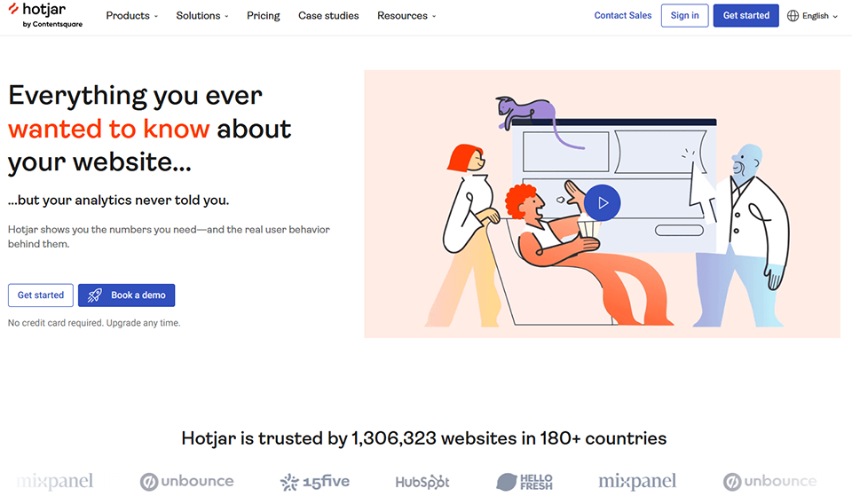
Task: Open the Products dropdown menu
Action: (132, 16)
